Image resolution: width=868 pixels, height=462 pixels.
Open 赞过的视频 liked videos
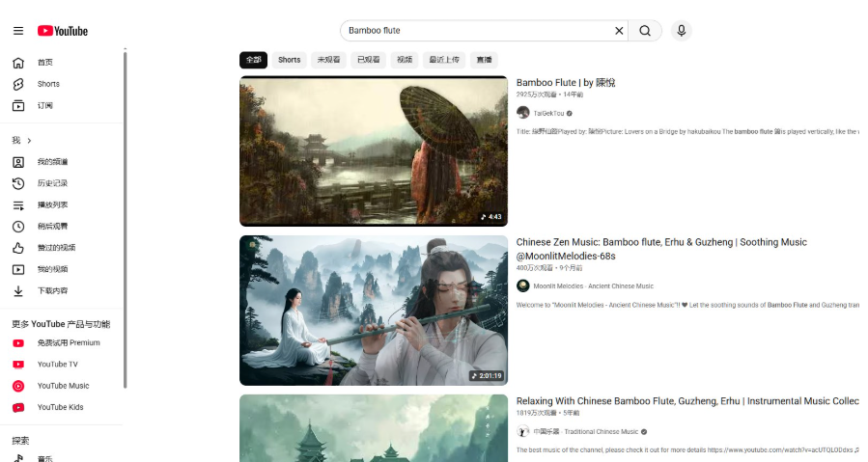tap(61, 248)
